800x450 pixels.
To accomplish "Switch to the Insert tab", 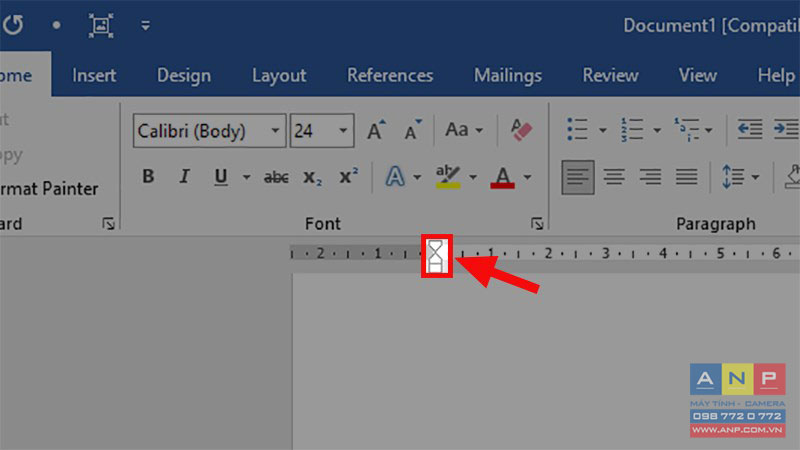I will click(x=94, y=76).
